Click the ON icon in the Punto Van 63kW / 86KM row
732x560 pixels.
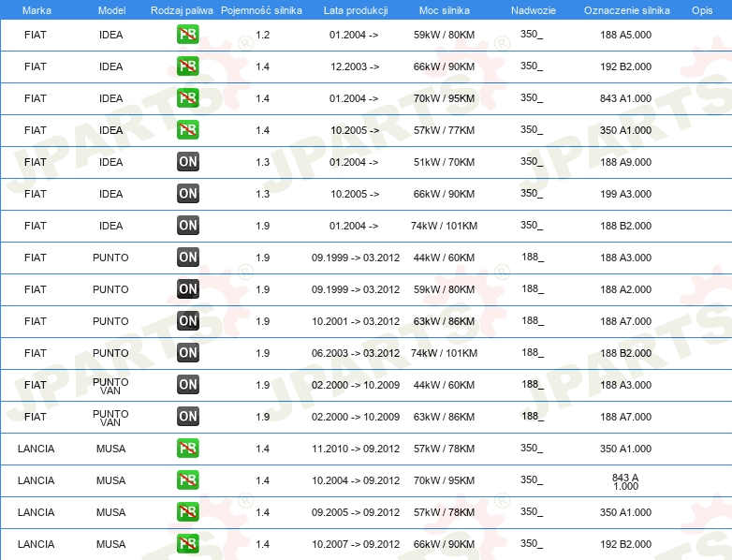coord(187,416)
